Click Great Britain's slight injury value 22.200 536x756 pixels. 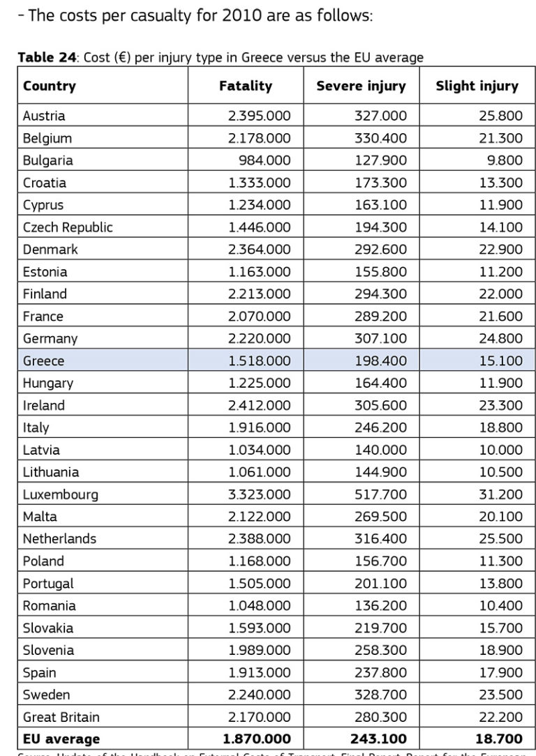coord(500,717)
